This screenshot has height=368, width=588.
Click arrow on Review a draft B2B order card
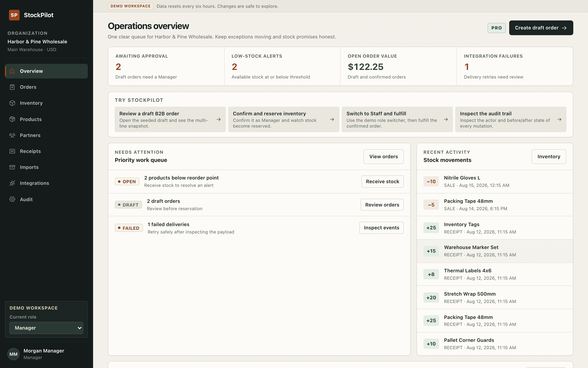coord(219,120)
